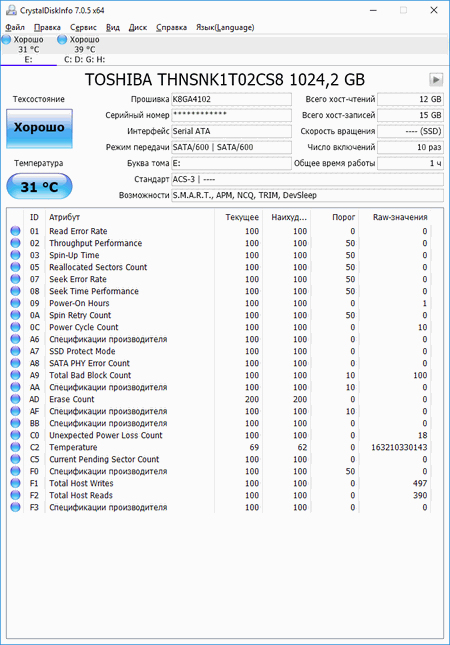
Task: Click the Стандарт field ACS-3
Action: click(x=307, y=179)
